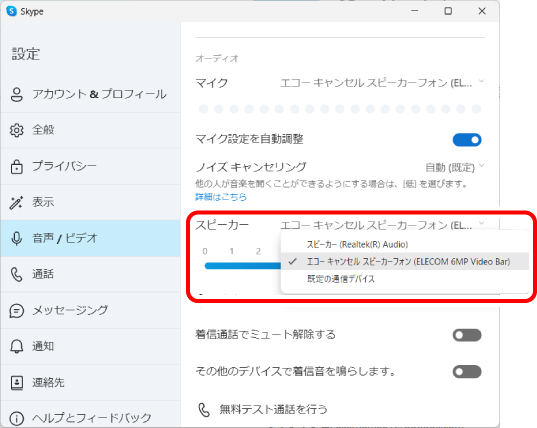Open 連絡先 settings

pos(90,382)
